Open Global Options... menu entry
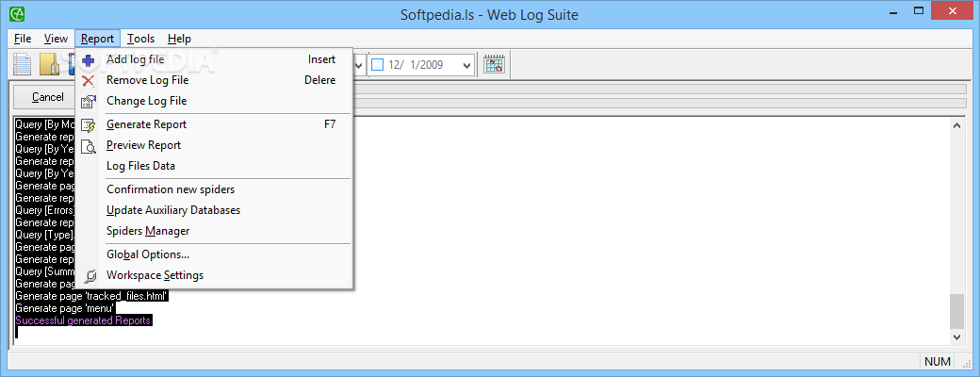Screen dimensions: 980x377 point(215,254)
